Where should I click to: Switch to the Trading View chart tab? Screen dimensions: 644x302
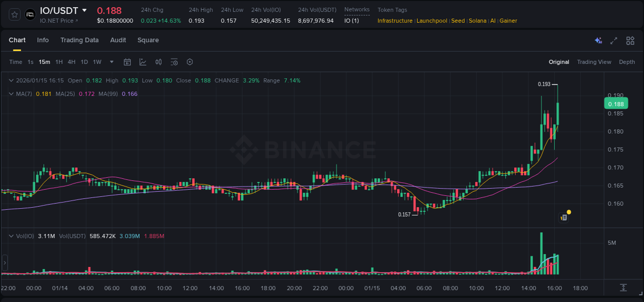594,62
